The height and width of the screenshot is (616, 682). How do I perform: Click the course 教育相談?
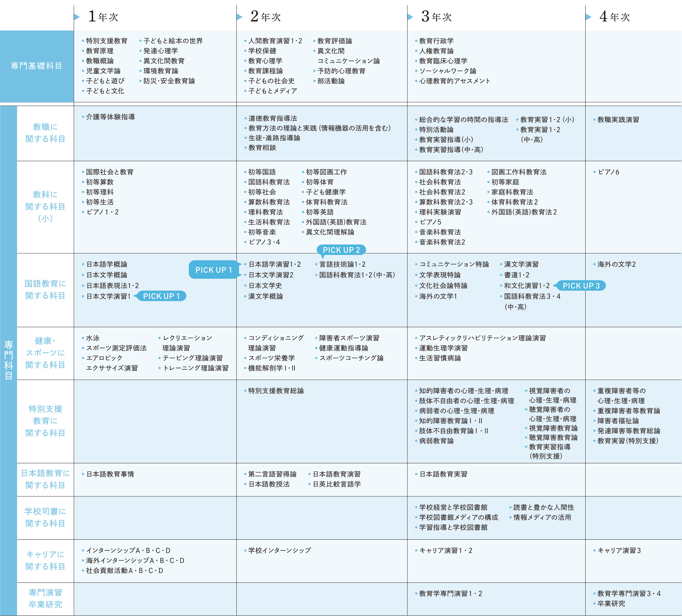(x=262, y=148)
